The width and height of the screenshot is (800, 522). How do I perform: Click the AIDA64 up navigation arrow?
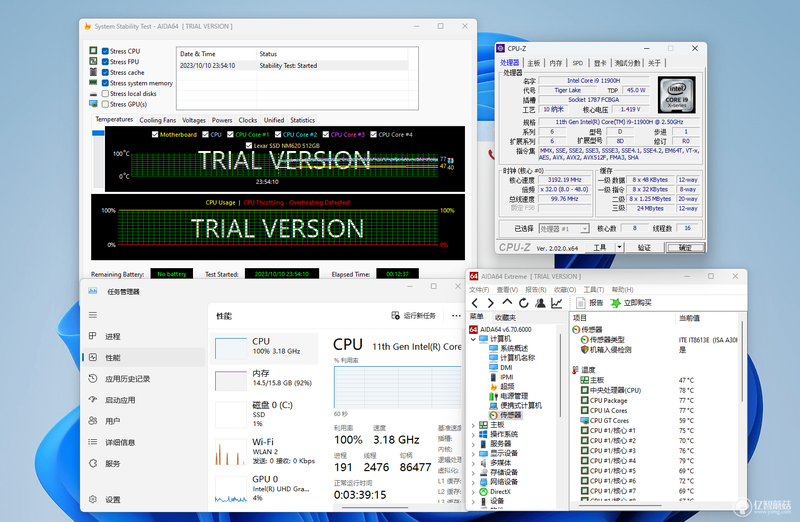pyautogui.click(x=507, y=303)
